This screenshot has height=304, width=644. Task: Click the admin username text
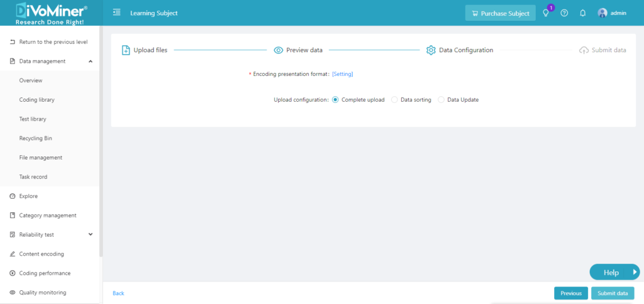point(619,13)
